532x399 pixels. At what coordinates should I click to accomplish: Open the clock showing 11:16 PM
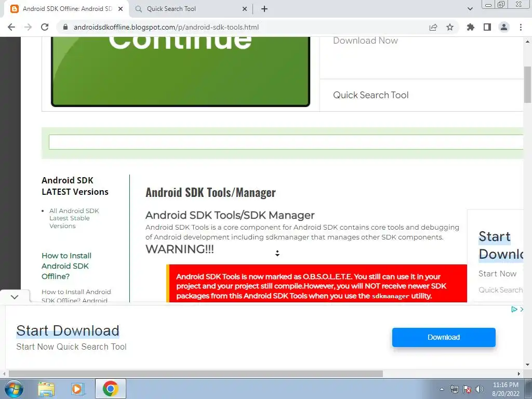click(506, 389)
